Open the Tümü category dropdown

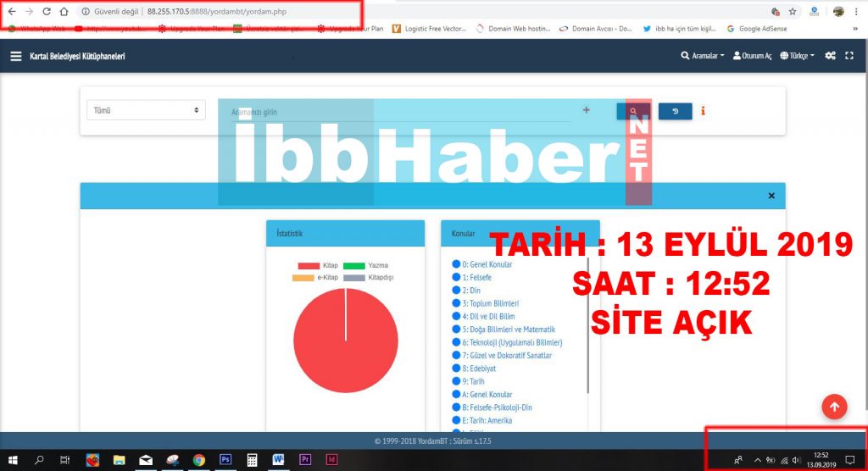coord(146,110)
